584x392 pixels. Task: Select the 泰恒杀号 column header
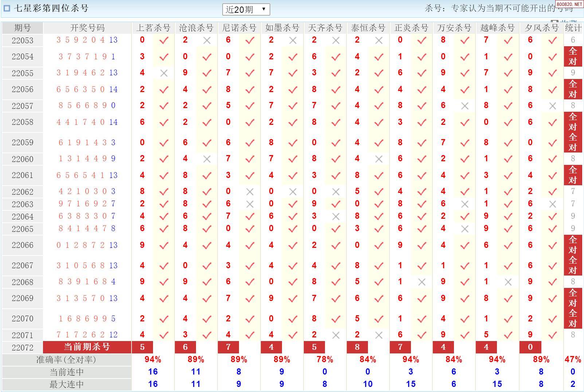[x=368, y=28]
